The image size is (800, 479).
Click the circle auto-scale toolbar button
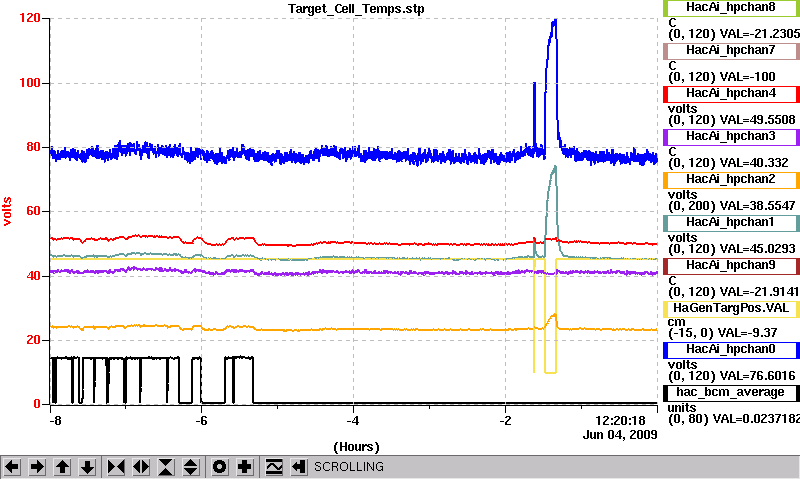[219, 467]
